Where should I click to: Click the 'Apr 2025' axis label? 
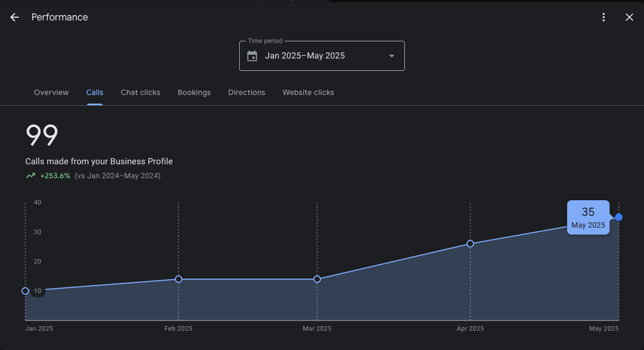[470, 329]
